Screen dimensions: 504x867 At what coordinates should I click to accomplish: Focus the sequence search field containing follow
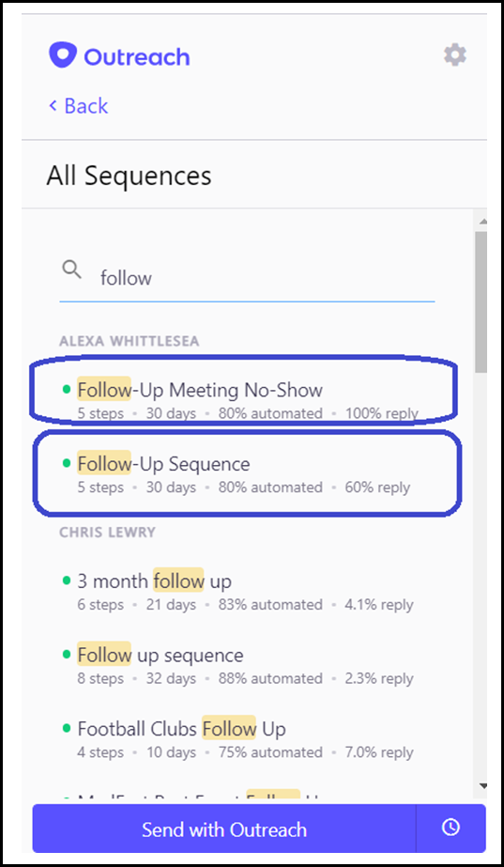point(247,278)
